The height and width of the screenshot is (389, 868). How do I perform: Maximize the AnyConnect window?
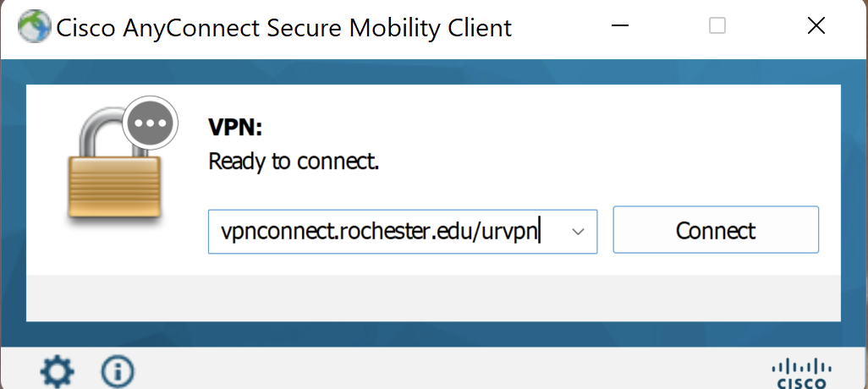coord(717,25)
